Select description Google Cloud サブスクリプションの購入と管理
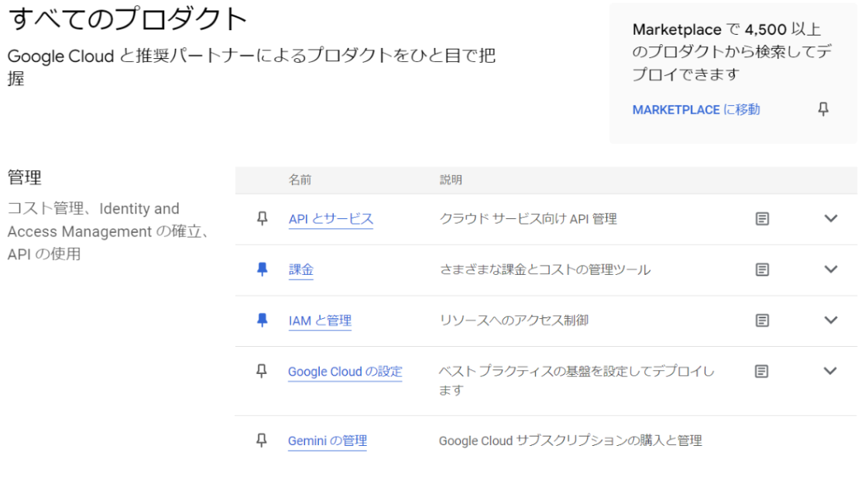 pos(570,441)
